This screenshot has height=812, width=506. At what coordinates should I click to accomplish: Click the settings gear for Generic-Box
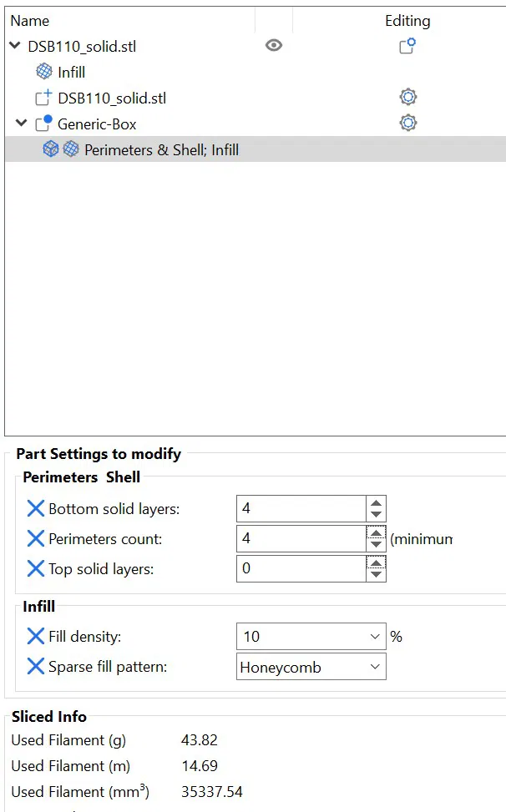pos(407,124)
